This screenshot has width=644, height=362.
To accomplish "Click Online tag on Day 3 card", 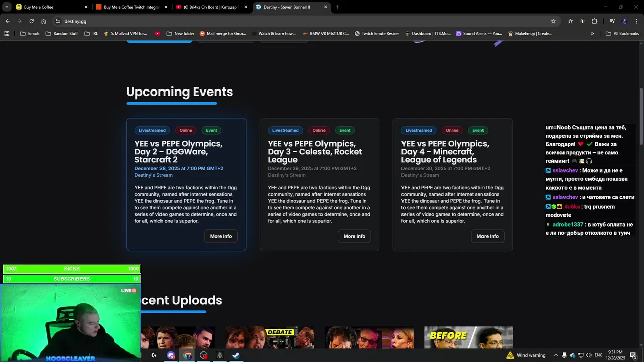I will [x=319, y=130].
